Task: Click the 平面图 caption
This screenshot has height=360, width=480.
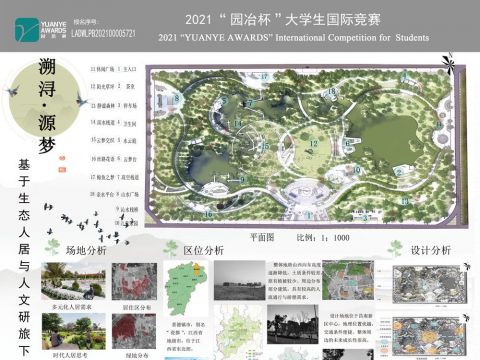Action: [262, 237]
